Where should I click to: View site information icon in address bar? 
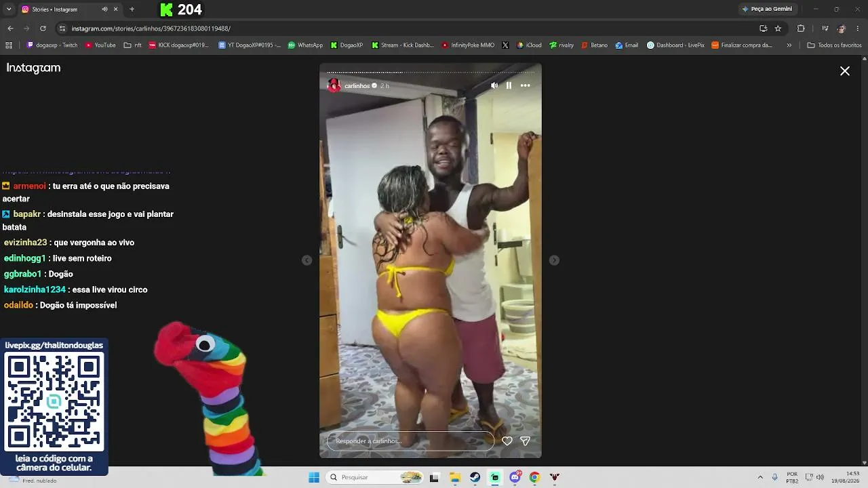(62, 28)
